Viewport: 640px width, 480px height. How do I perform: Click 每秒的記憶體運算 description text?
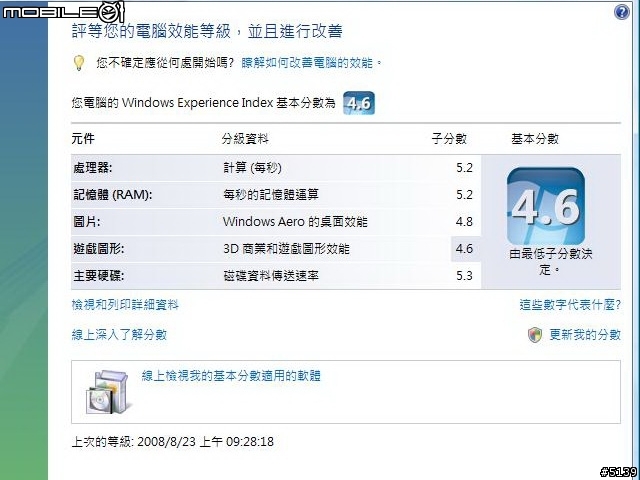tap(271, 195)
